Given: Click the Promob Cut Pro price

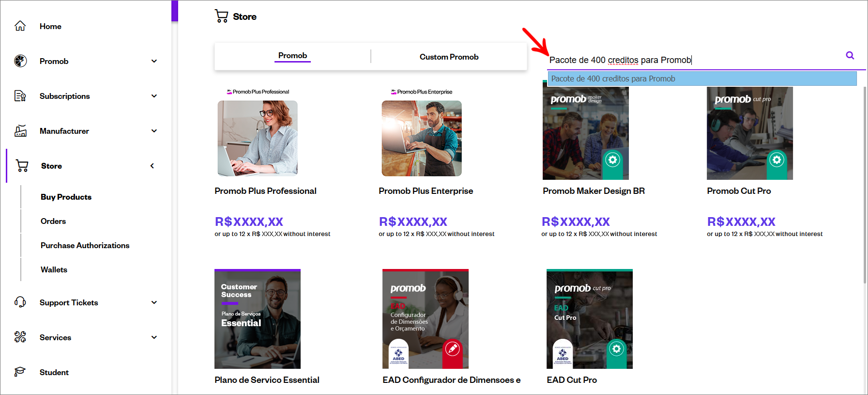Looking at the screenshot, I should point(741,221).
